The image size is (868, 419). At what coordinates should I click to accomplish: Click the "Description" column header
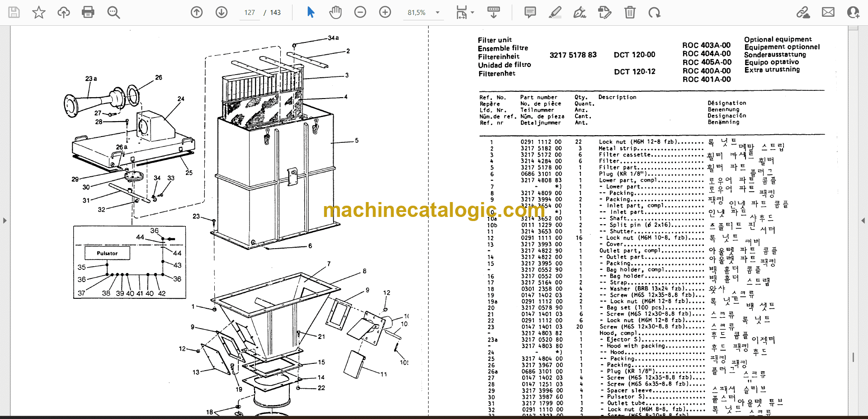[617, 97]
